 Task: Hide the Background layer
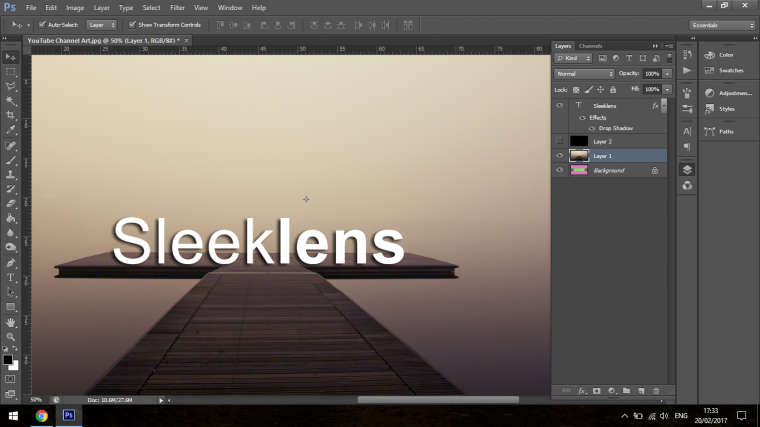tap(559, 170)
